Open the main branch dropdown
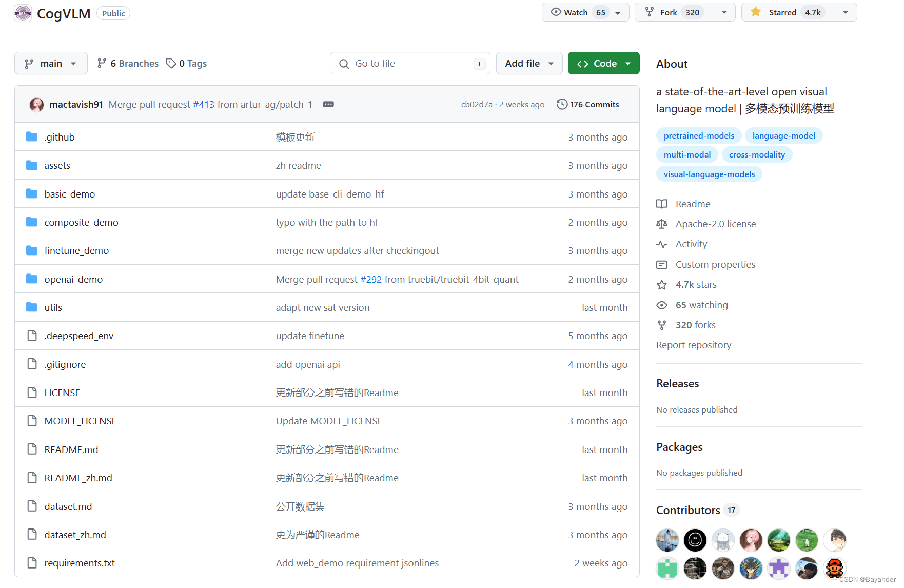 (51, 63)
